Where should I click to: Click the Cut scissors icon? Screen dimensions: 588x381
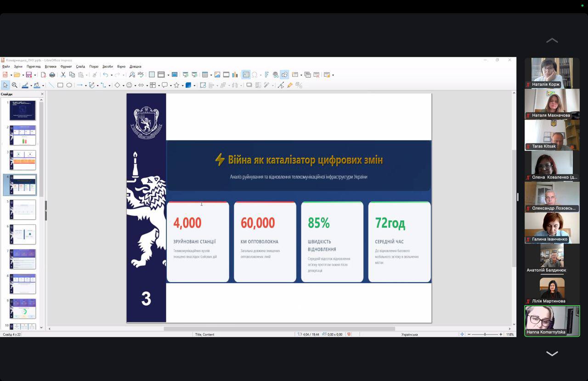(63, 75)
